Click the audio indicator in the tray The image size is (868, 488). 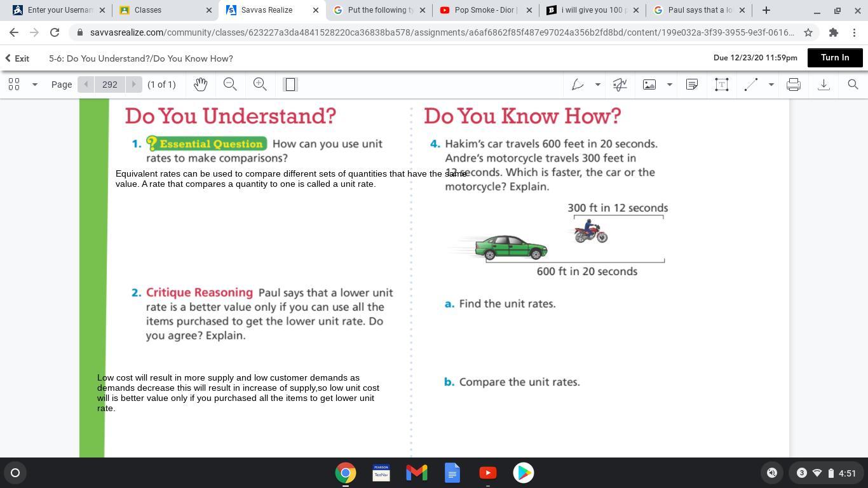[772, 473]
